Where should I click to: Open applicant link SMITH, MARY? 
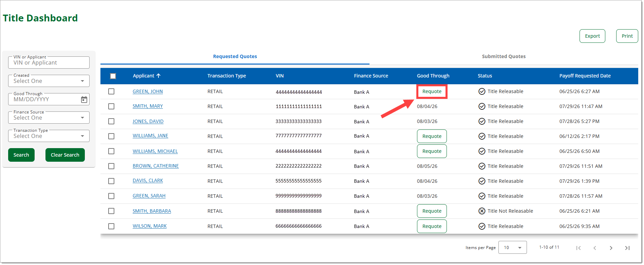pyautogui.click(x=148, y=106)
